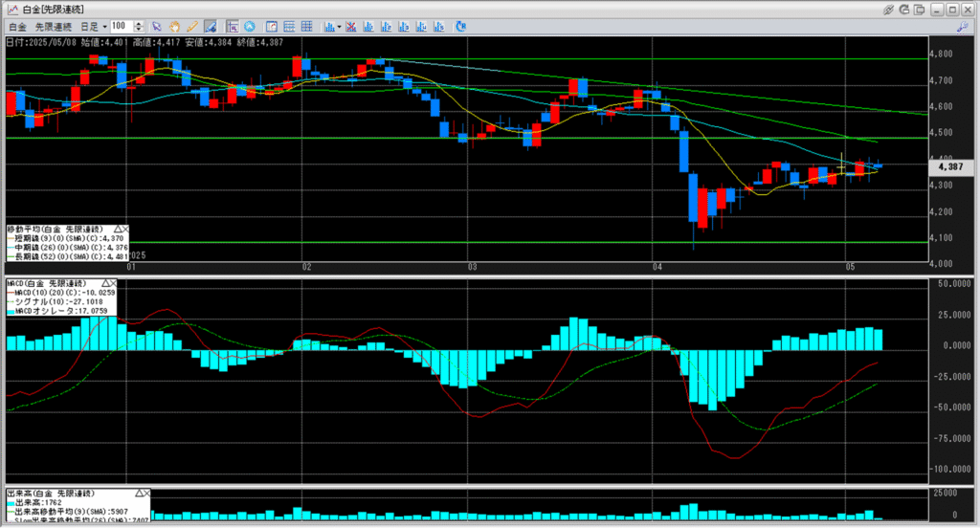Image resolution: width=980 pixels, height=528 pixels.
Task: Activate the hand pan tool
Action: click(x=174, y=27)
